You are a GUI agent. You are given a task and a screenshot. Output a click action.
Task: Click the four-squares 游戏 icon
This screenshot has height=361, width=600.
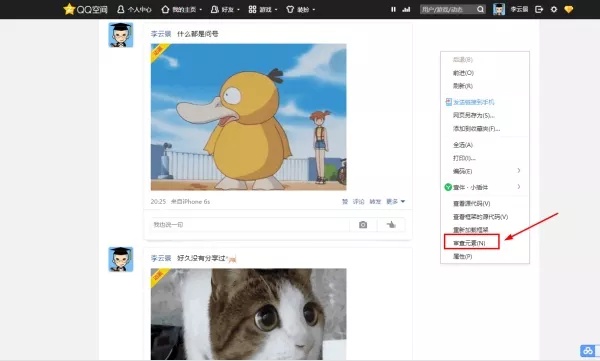tap(252, 9)
